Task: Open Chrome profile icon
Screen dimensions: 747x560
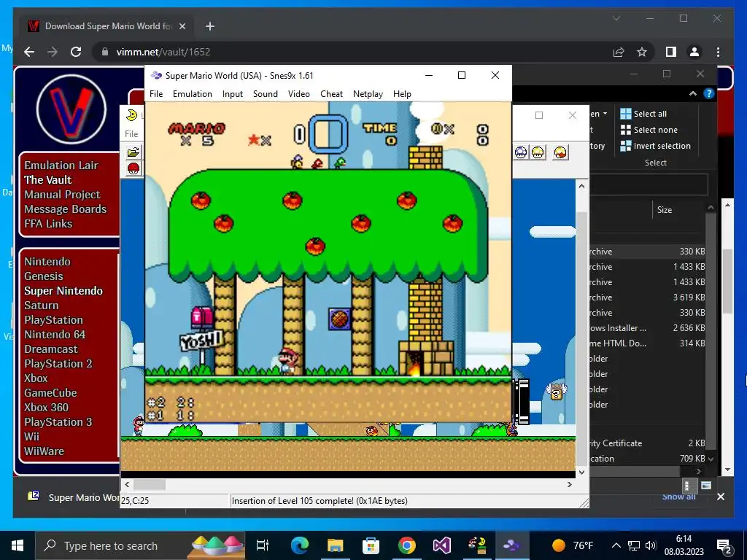Action: point(694,52)
